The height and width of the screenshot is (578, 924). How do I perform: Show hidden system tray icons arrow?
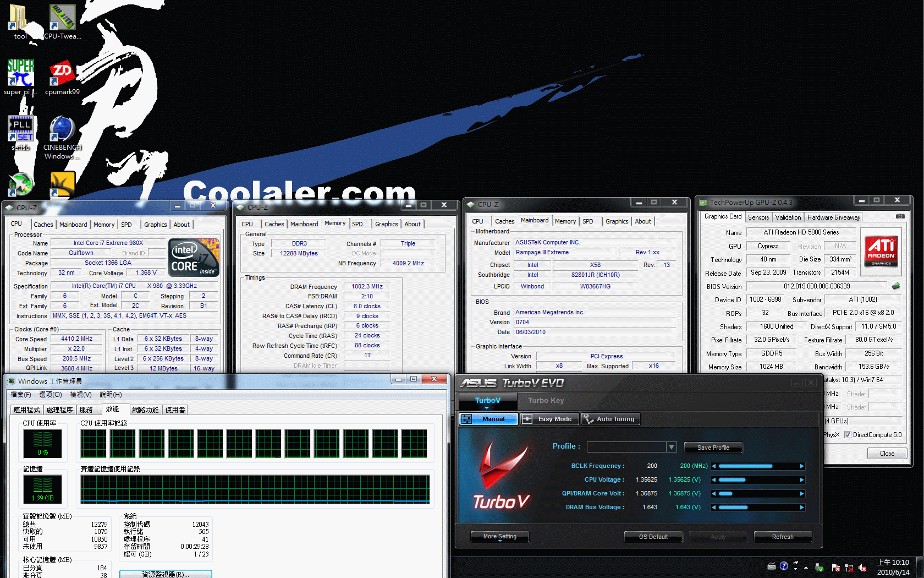click(x=806, y=568)
